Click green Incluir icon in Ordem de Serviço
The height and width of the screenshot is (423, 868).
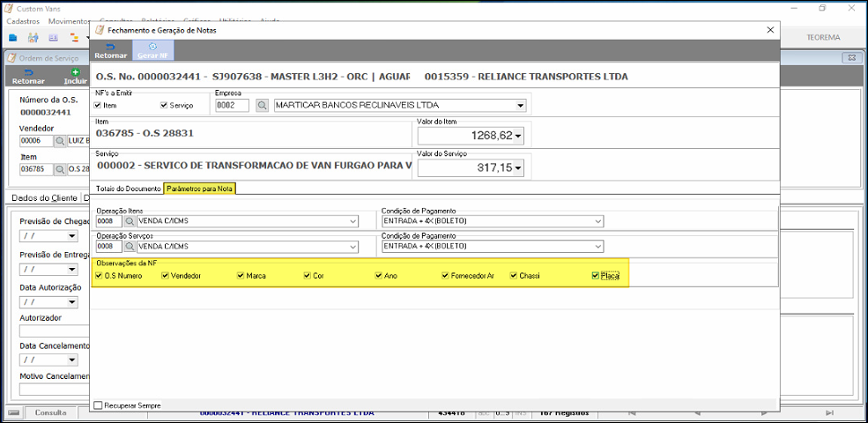(x=75, y=72)
